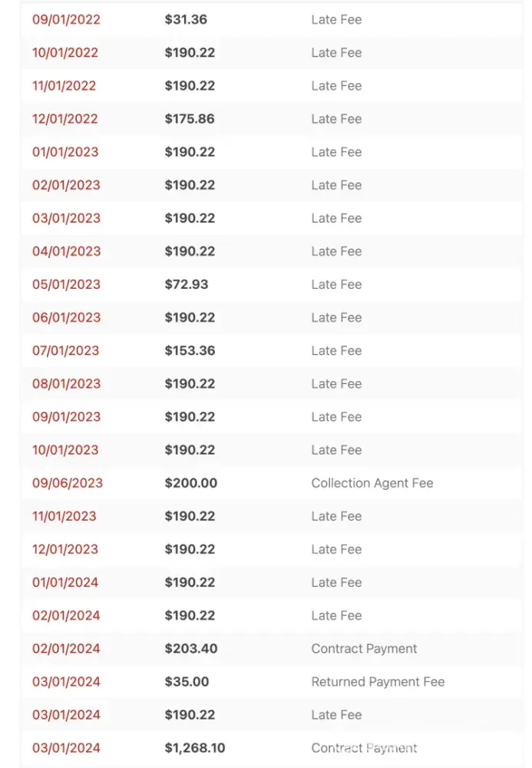Open the 07/01/2023 date entry
The height and width of the screenshot is (768, 532).
point(65,351)
